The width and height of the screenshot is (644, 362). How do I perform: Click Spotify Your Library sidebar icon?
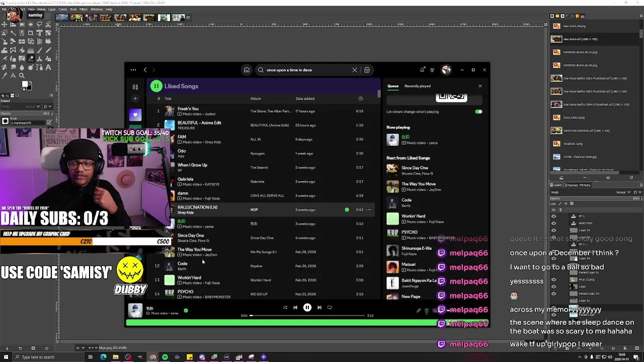pos(135,86)
